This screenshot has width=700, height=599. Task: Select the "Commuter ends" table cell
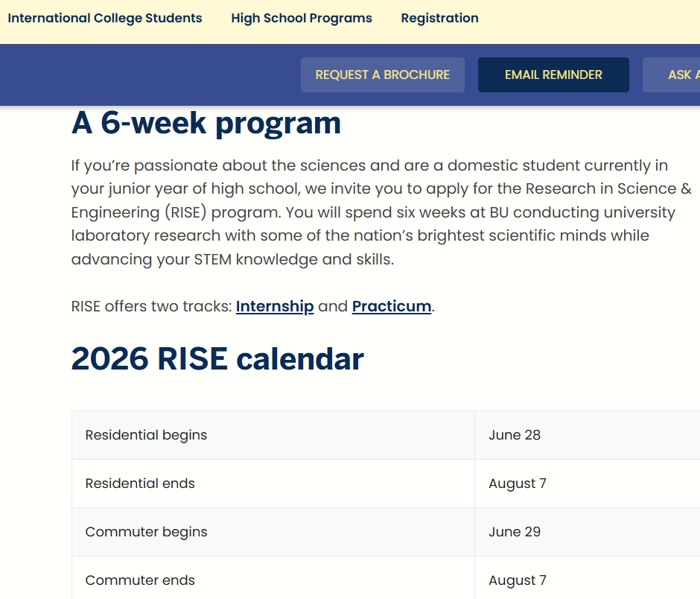(x=140, y=580)
